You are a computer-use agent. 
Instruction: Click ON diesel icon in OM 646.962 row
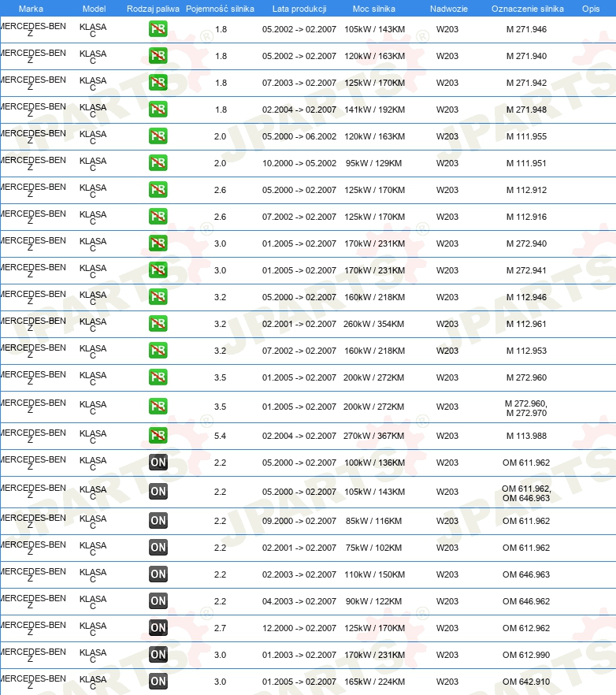[158, 600]
